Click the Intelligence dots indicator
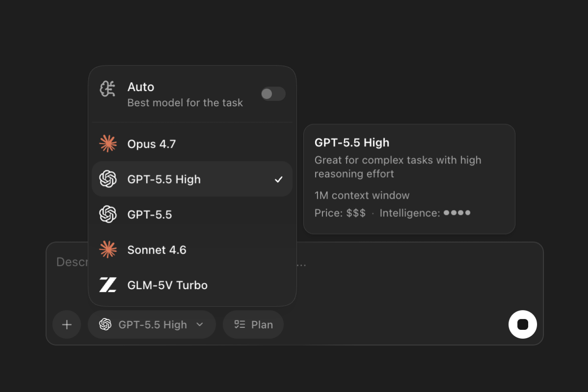Image resolution: width=588 pixels, height=392 pixels. (457, 213)
